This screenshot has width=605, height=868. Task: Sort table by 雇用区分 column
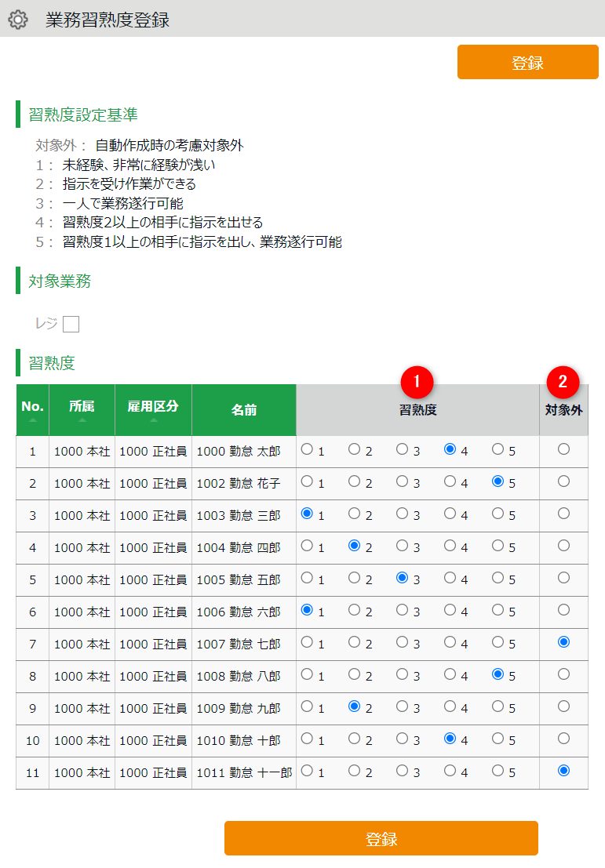click(x=153, y=420)
